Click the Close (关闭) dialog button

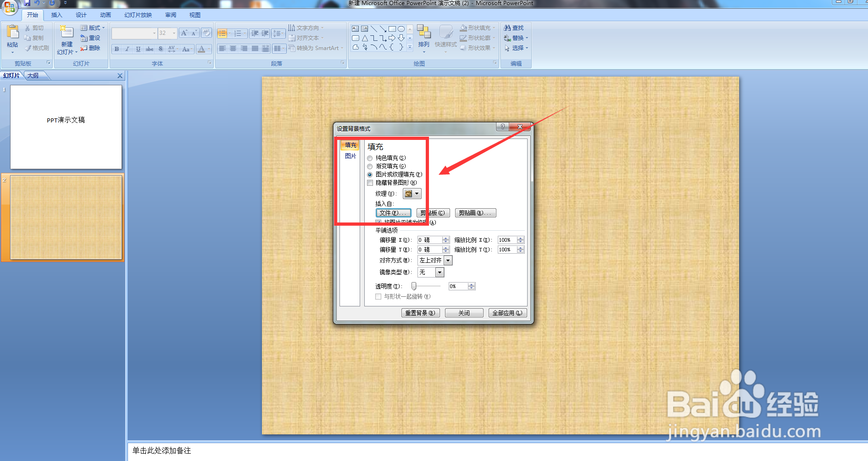click(464, 313)
